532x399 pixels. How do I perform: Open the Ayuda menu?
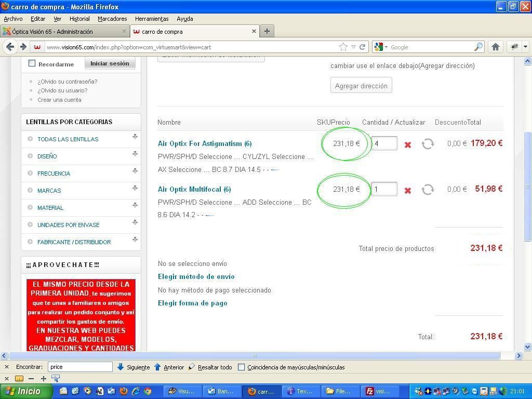coord(185,19)
